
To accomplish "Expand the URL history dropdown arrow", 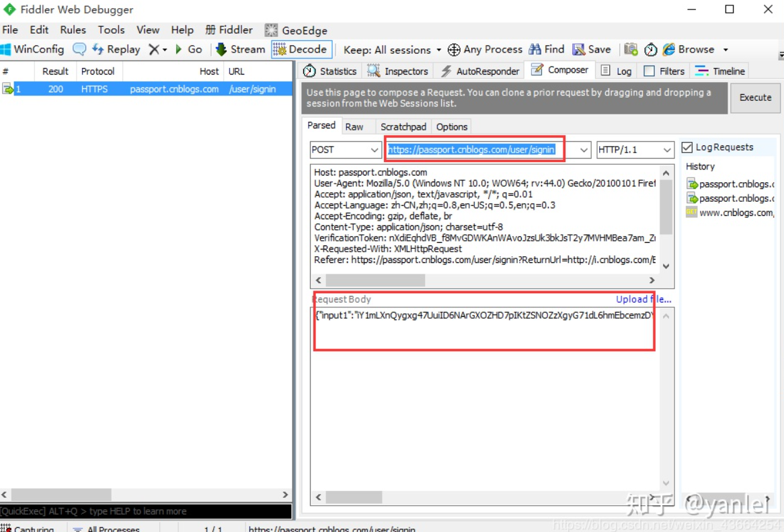I will tap(584, 150).
